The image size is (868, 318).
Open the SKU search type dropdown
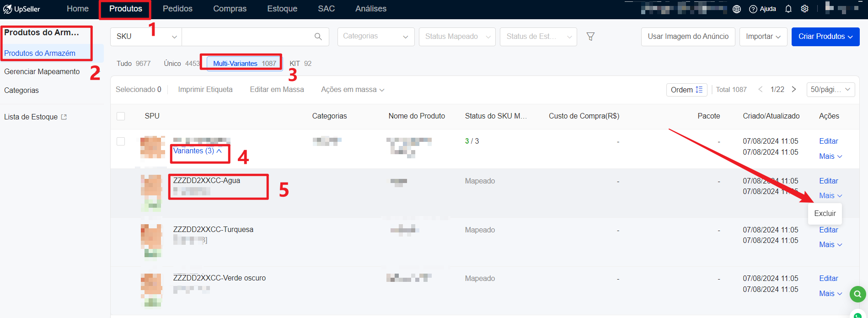point(146,37)
